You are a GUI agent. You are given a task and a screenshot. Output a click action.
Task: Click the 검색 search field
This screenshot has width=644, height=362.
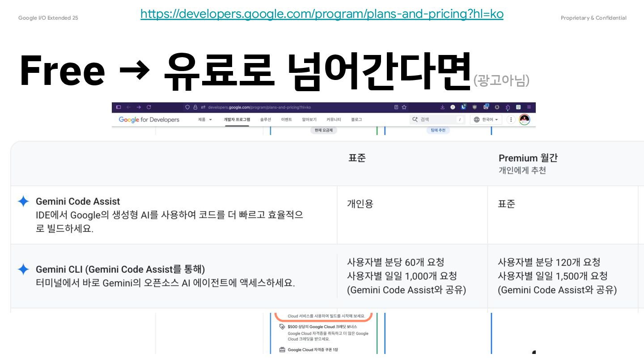[437, 120]
